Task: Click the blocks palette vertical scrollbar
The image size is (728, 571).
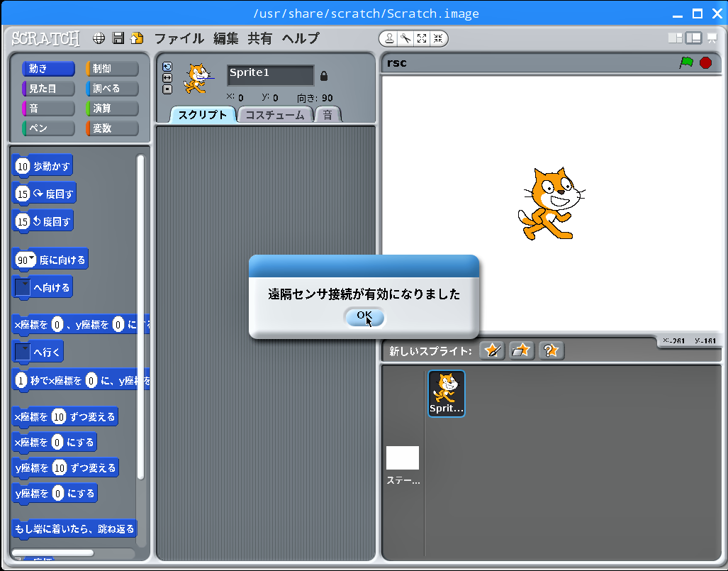Action: [140, 317]
